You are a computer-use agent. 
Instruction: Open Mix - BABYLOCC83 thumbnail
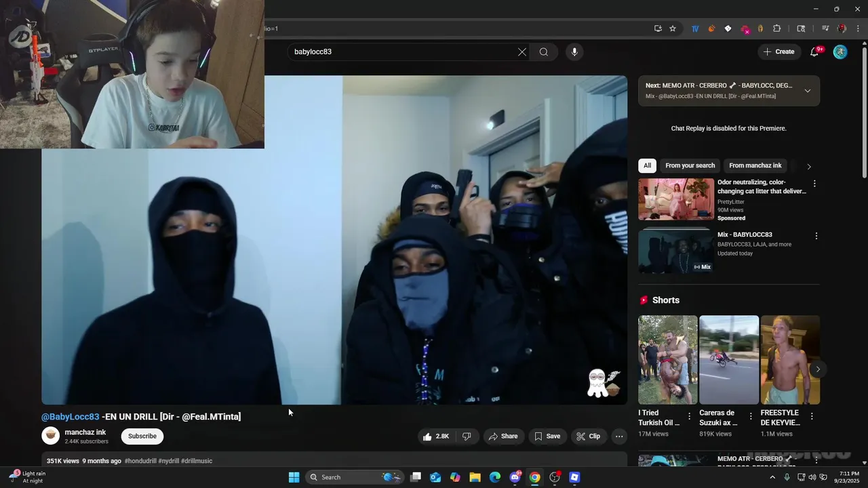pos(676,252)
